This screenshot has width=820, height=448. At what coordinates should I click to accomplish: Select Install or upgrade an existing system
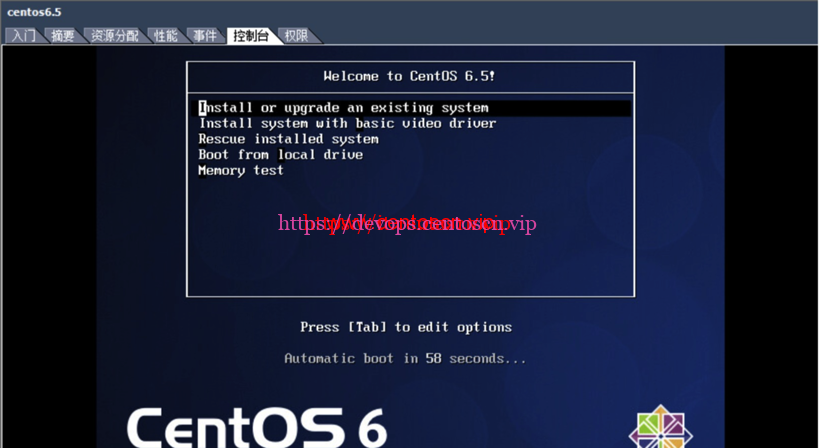point(343,108)
